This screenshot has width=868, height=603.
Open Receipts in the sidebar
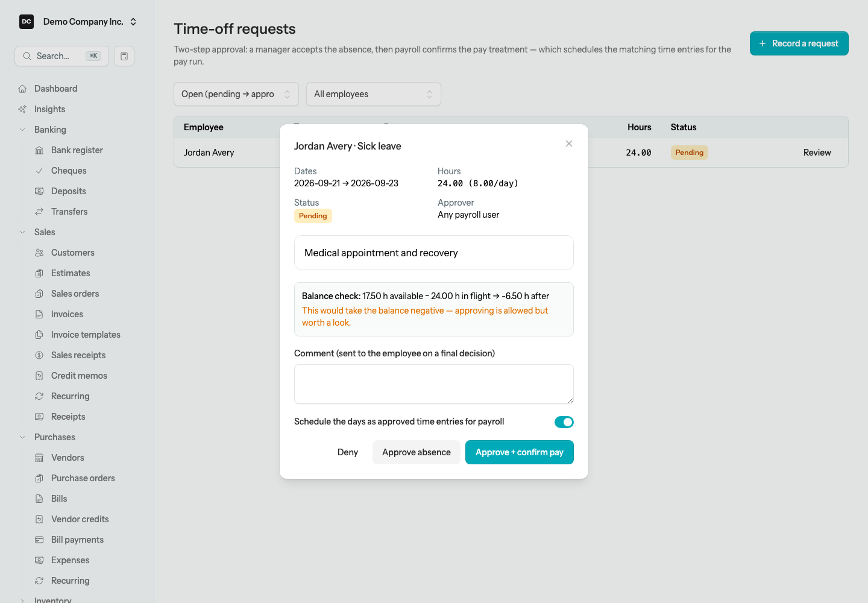[x=68, y=417]
